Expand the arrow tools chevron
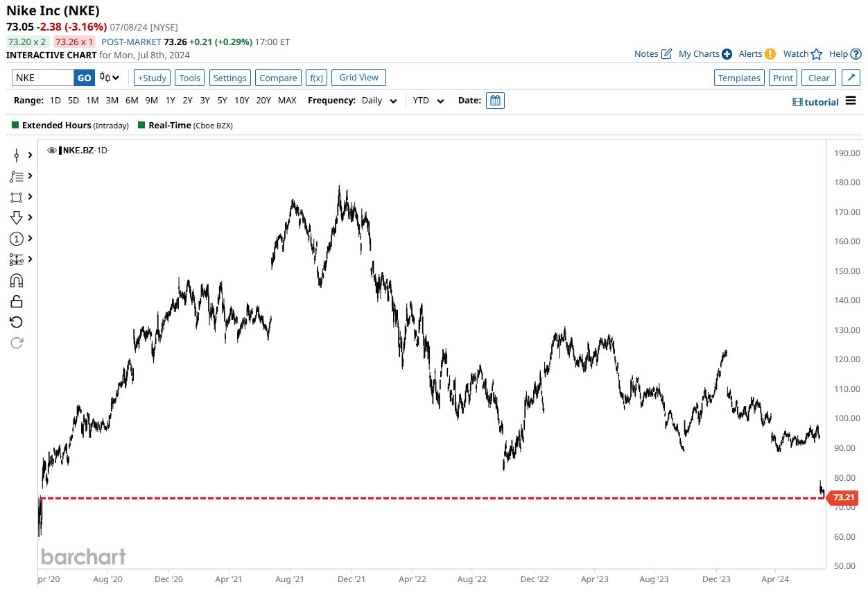Image resolution: width=868 pixels, height=596 pixels. 31,218
